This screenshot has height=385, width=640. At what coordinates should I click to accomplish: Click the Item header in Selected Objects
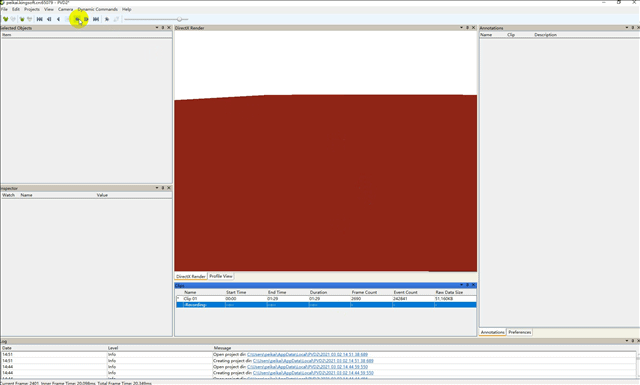pos(7,35)
